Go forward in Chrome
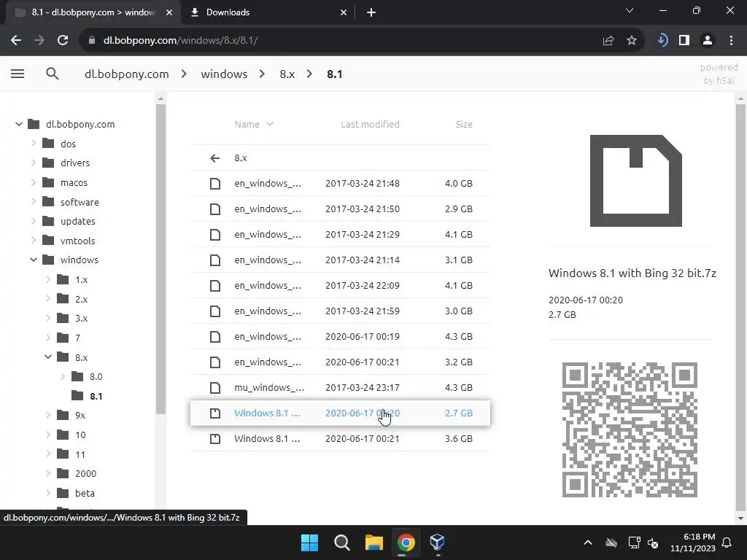747x560 pixels. coord(39,41)
